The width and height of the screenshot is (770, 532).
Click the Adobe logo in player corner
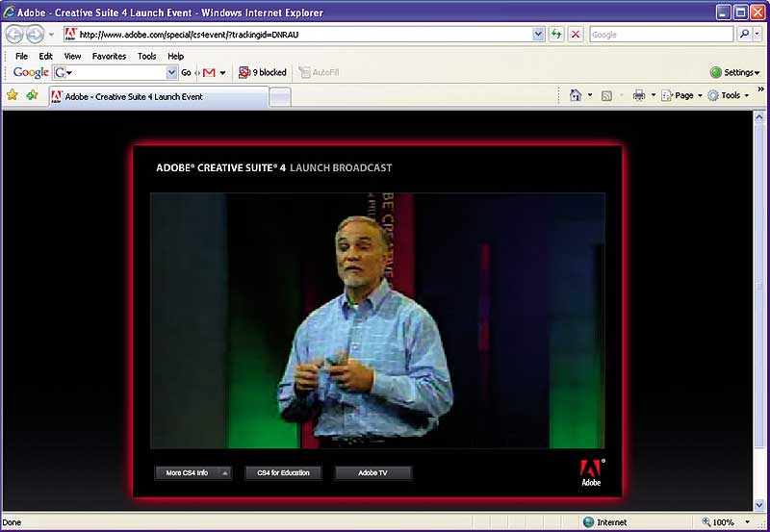click(x=592, y=472)
